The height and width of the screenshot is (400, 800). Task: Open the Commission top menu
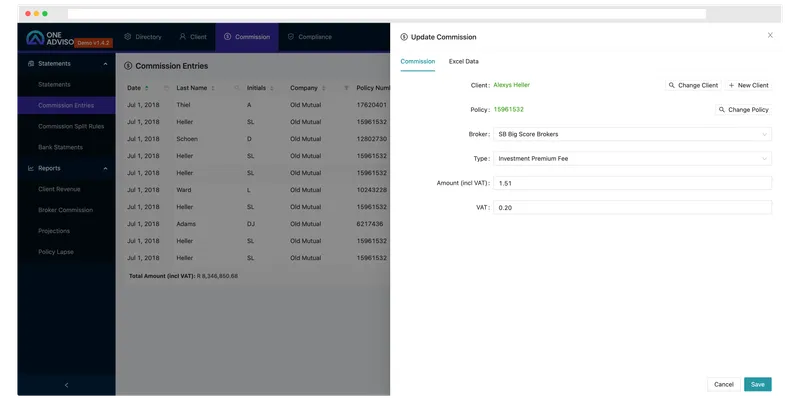click(x=247, y=37)
